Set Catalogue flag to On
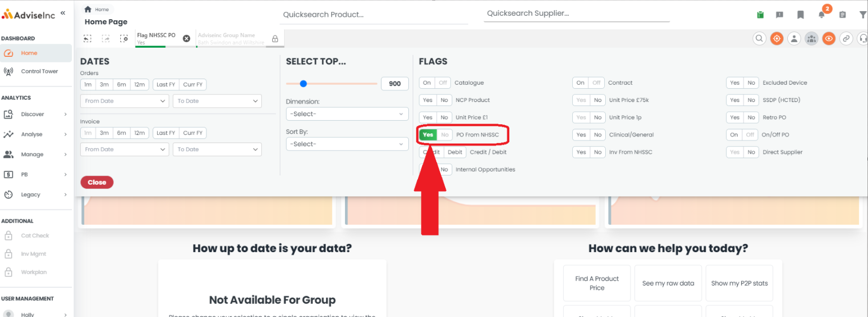Image resolution: width=868 pixels, height=317 pixels. [427, 83]
